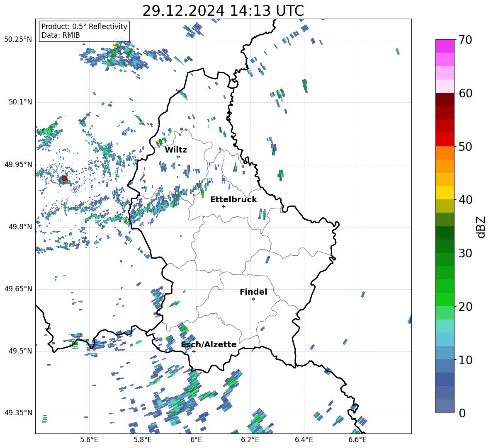Select the Wiltz city label

(176, 150)
